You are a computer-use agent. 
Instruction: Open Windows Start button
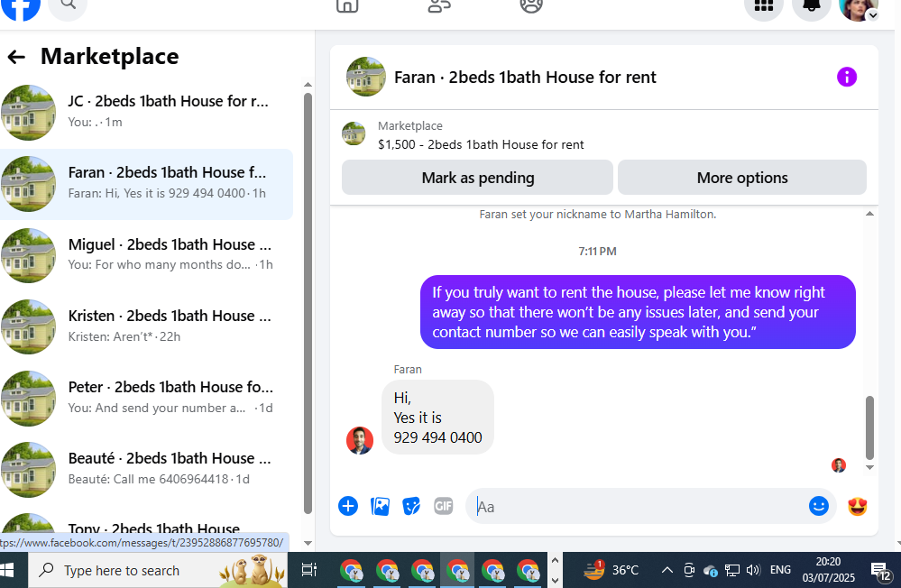pyautogui.click(x=7, y=570)
